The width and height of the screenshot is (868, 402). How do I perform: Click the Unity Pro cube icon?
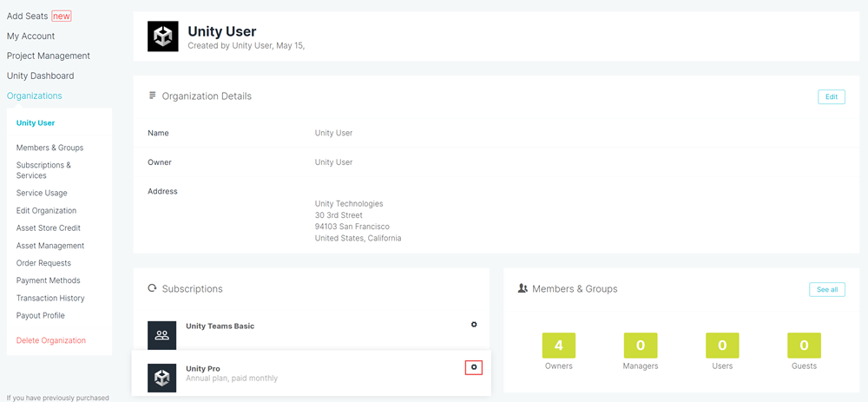[162, 378]
